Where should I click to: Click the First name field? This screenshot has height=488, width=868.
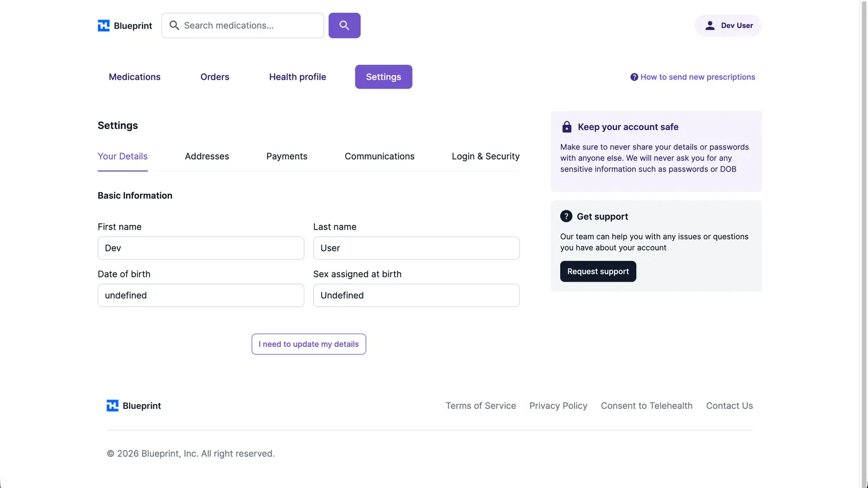[x=201, y=248]
